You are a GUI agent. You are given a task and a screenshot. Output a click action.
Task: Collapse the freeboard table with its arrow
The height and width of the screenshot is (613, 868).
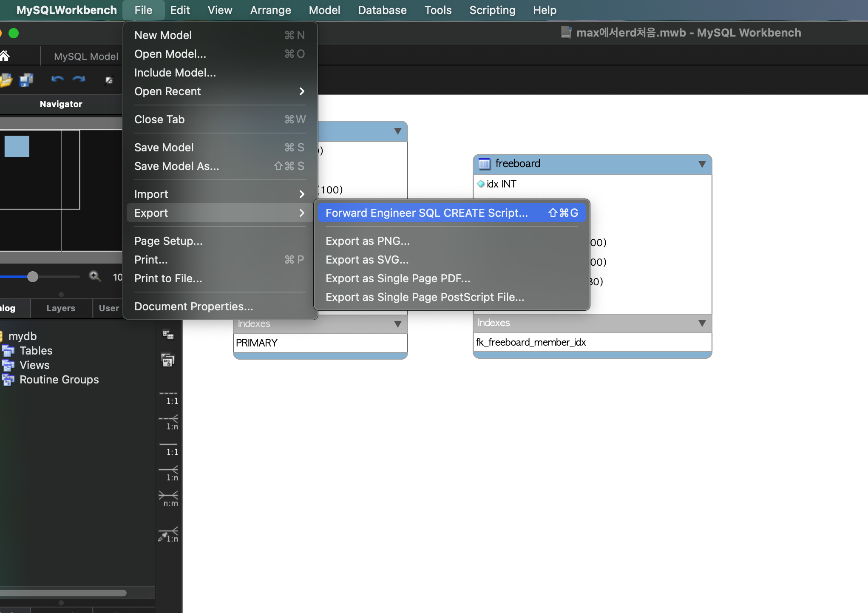tap(702, 164)
